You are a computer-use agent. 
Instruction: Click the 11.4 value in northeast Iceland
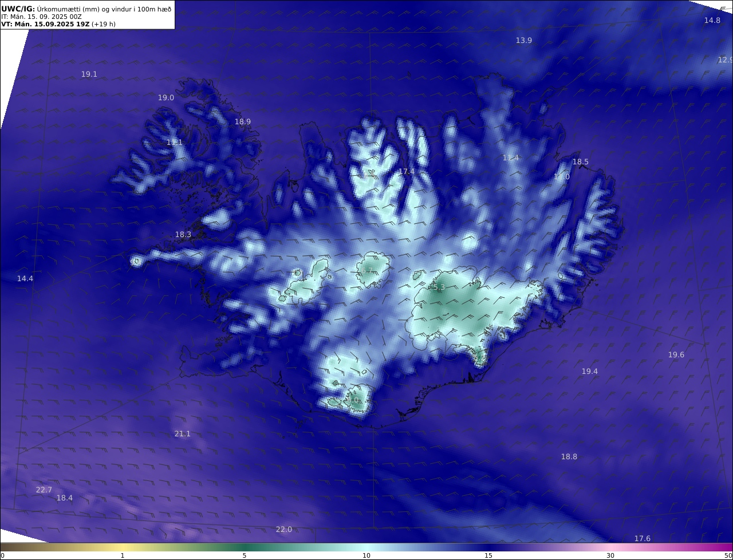(x=510, y=158)
